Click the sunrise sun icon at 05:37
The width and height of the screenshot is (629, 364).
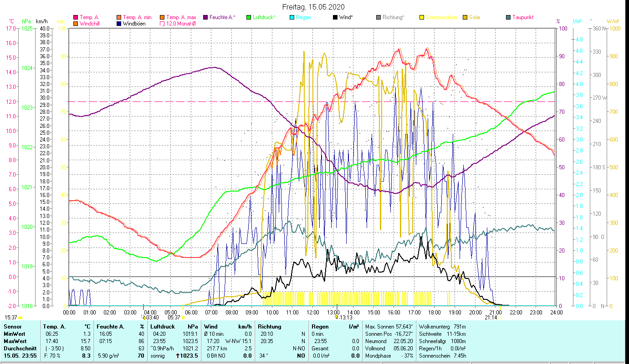tap(183, 318)
